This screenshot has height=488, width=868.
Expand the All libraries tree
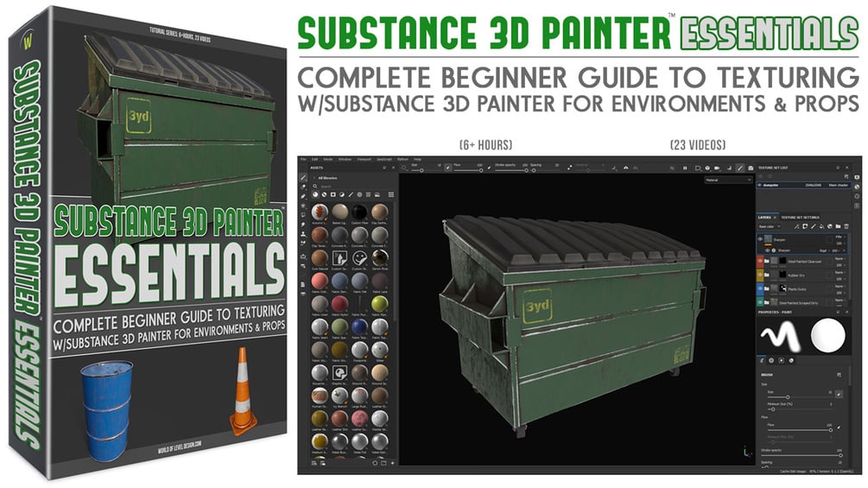(x=314, y=178)
